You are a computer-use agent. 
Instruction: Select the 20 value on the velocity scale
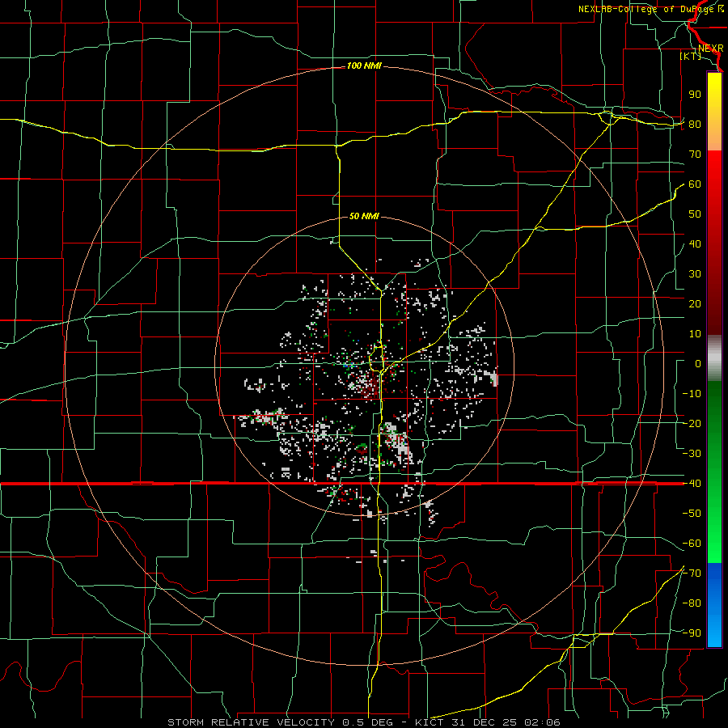(x=695, y=303)
